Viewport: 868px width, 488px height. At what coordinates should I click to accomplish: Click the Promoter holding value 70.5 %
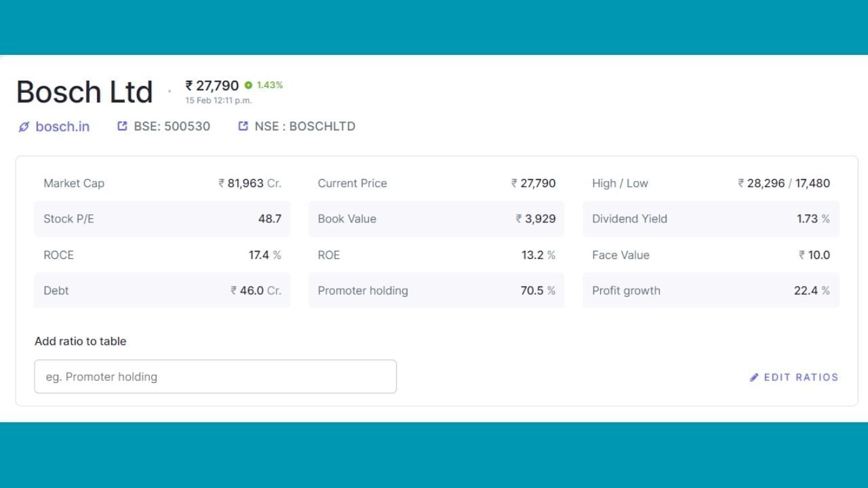coord(538,291)
